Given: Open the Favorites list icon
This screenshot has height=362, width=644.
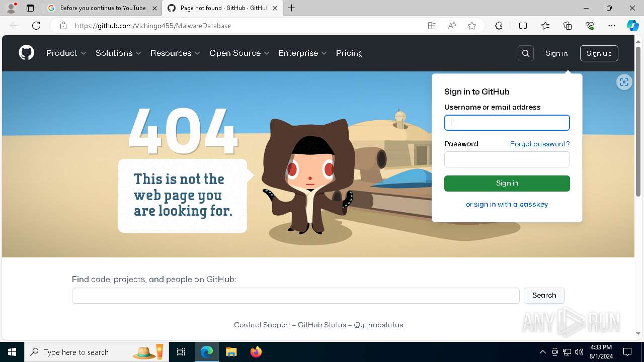Looking at the screenshot, I should pyautogui.click(x=545, y=26).
